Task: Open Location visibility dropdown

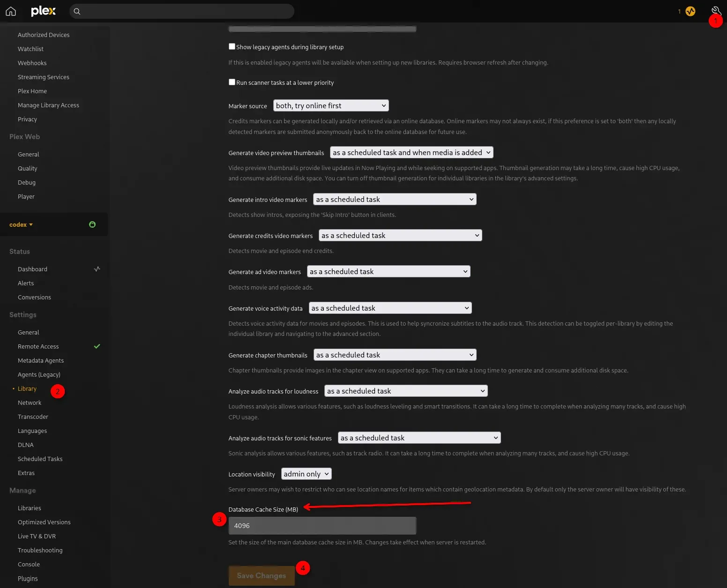Action: point(307,474)
